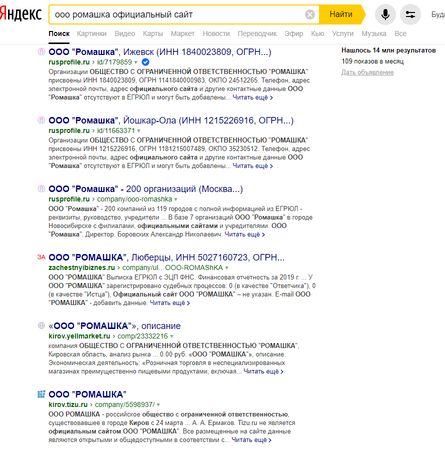The image size is (445, 451).
Task: Open ООО Ромашка Йошкар-Ола result title
Action: (171, 120)
